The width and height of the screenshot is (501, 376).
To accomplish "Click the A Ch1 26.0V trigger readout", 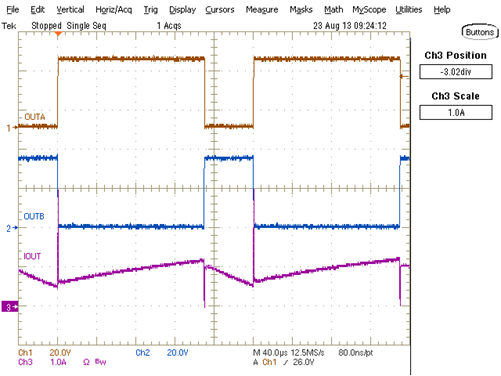I will click(283, 362).
